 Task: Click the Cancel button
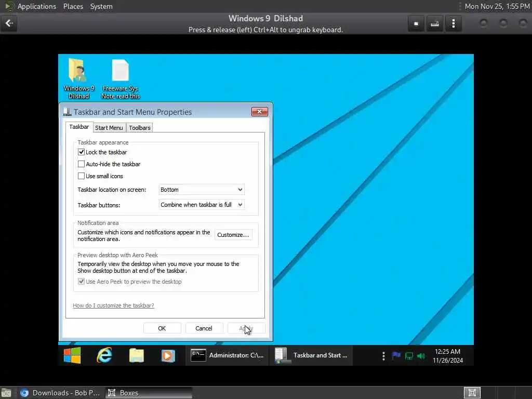(x=204, y=328)
